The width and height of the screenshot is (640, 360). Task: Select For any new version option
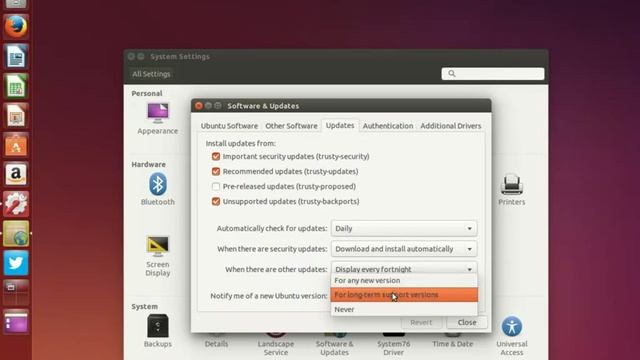tap(404, 280)
